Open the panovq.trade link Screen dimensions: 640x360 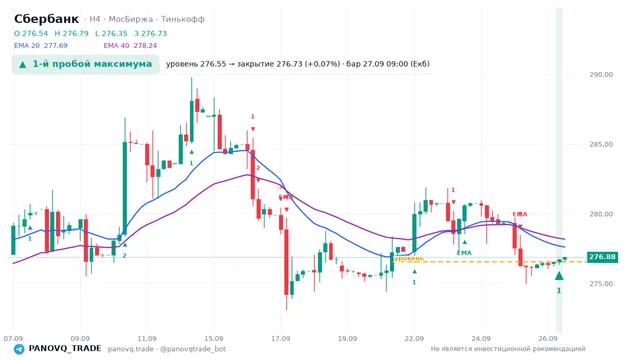131,349
